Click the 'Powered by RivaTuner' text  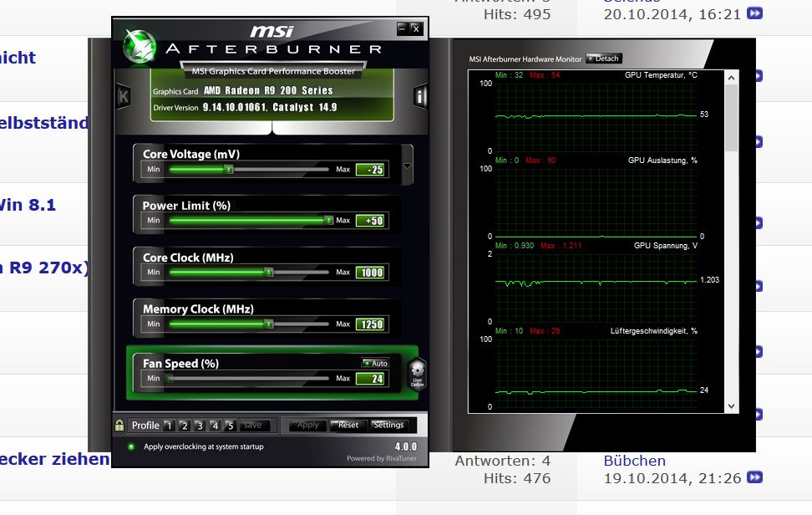coord(382,458)
